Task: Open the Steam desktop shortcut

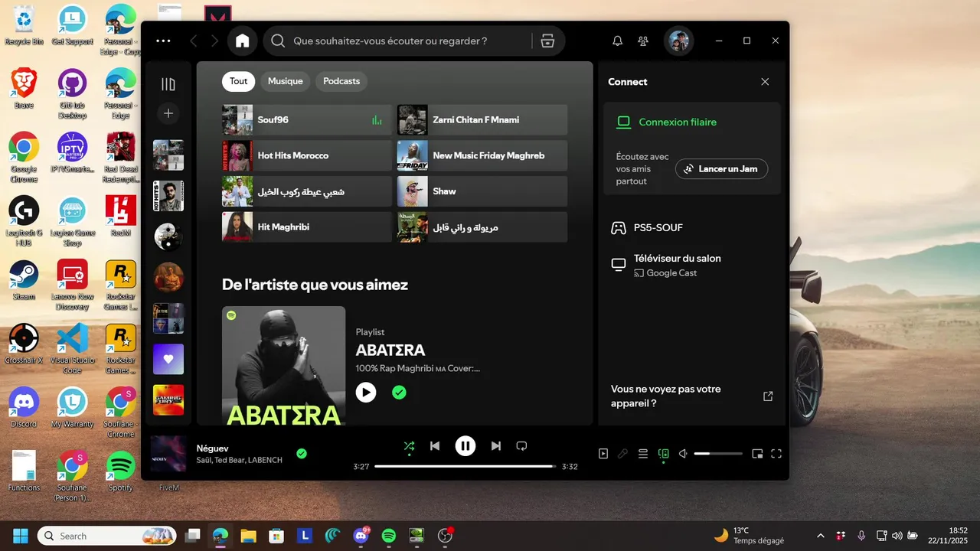Action: pyautogui.click(x=24, y=281)
